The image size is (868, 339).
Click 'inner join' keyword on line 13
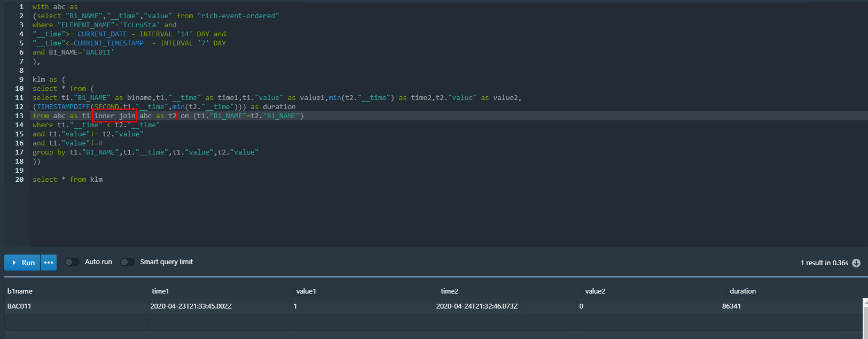pos(115,116)
